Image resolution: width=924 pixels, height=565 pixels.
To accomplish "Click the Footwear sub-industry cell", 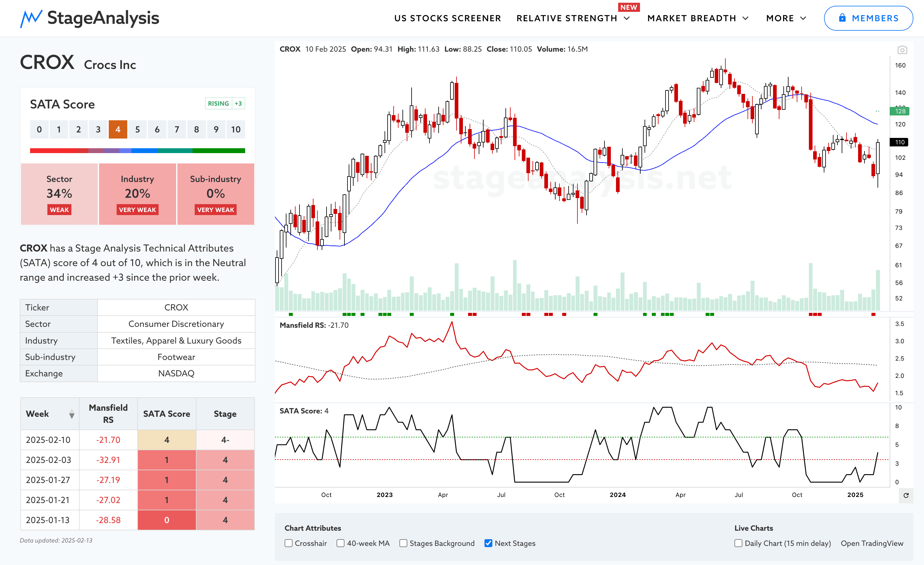I will [x=176, y=357].
